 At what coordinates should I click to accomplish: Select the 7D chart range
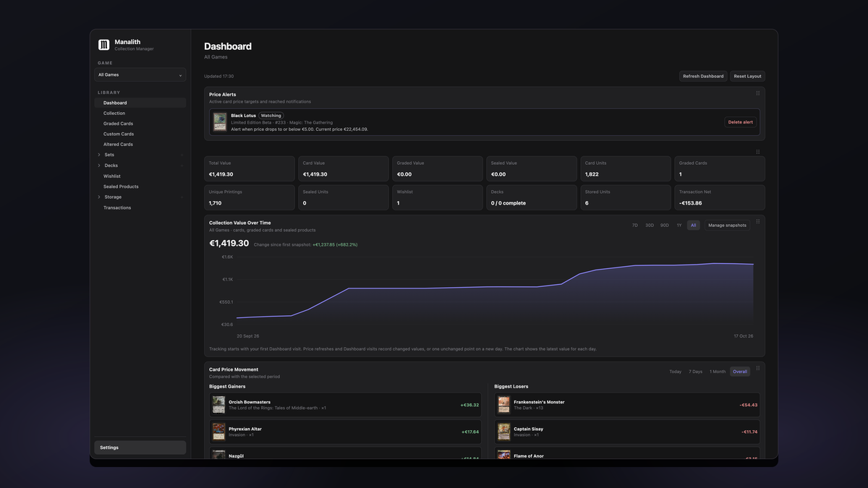point(635,226)
